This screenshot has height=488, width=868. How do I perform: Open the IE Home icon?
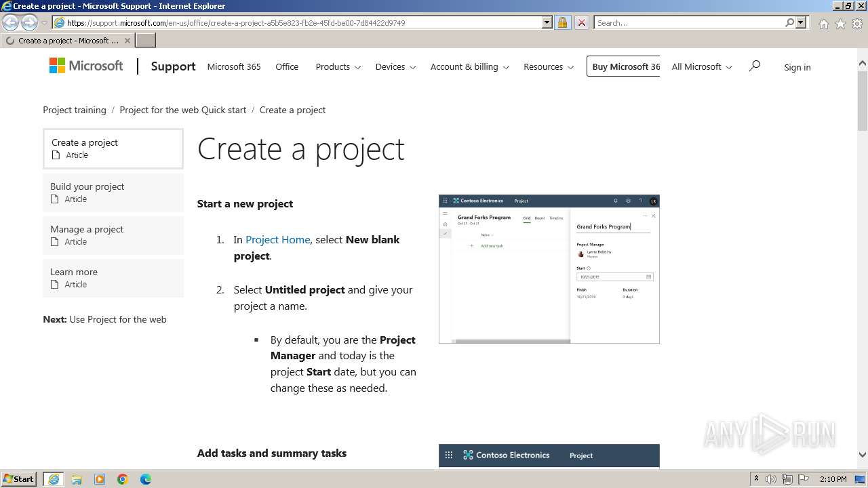(x=823, y=24)
